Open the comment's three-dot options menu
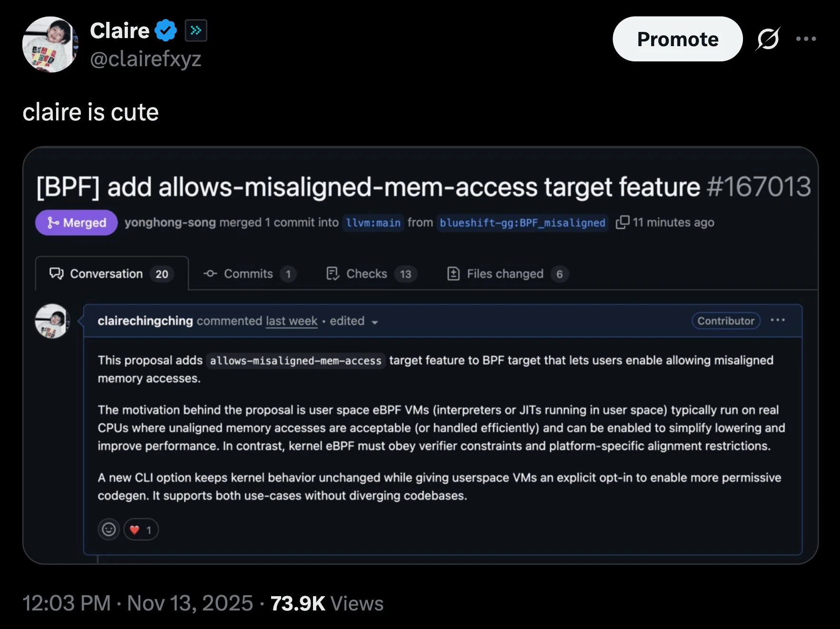Image resolution: width=840 pixels, height=629 pixels. [778, 320]
